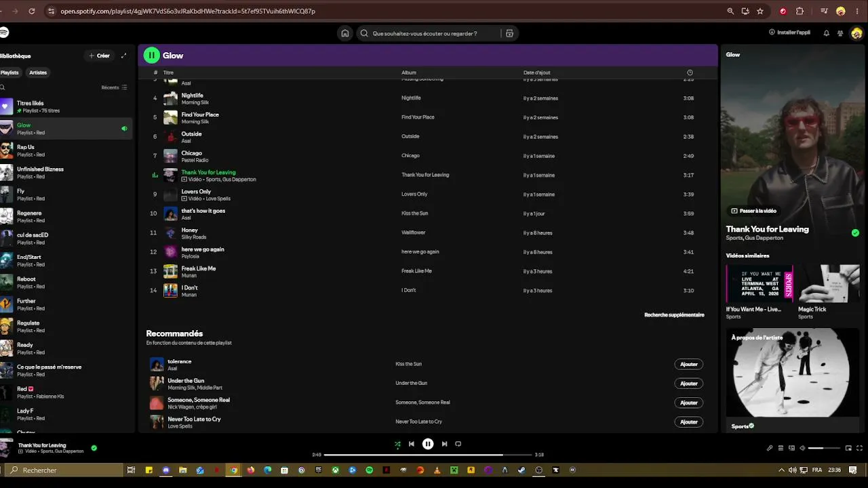868x488 pixels.
Task: Show hidden system tray icons
Action: coord(781,470)
